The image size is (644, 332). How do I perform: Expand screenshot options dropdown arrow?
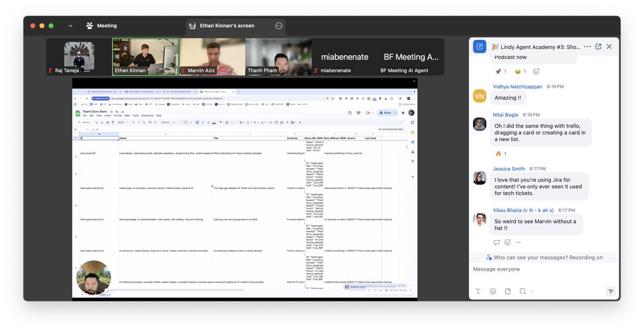click(532, 291)
